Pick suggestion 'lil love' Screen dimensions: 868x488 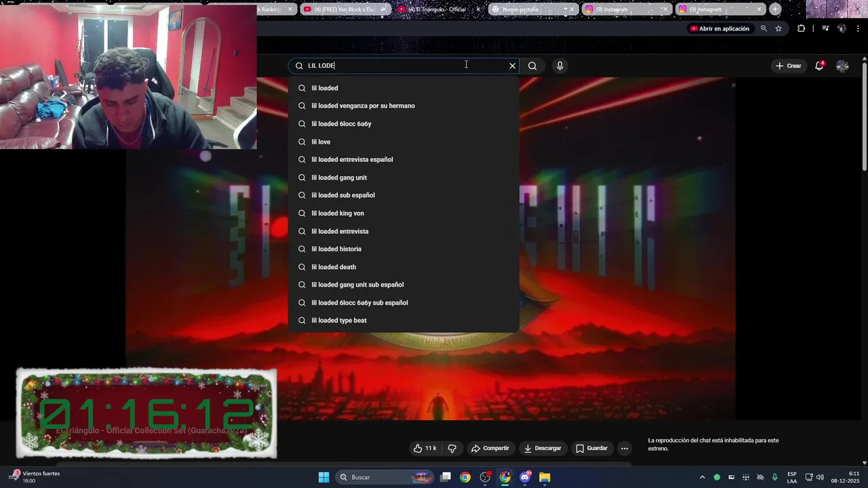(x=404, y=142)
